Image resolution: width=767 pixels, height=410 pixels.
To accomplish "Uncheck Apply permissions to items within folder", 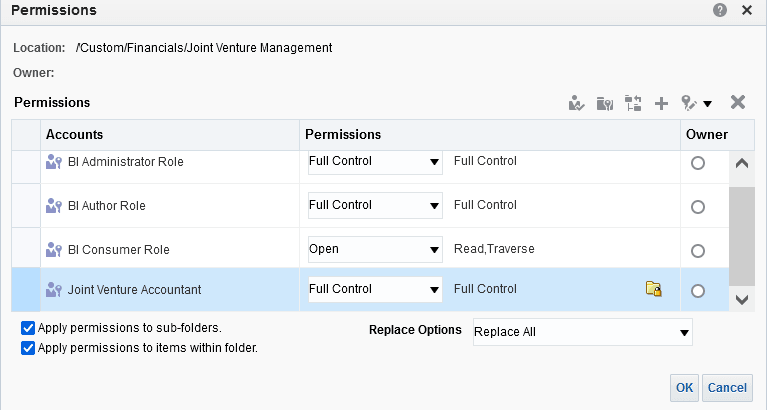I will 28,348.
